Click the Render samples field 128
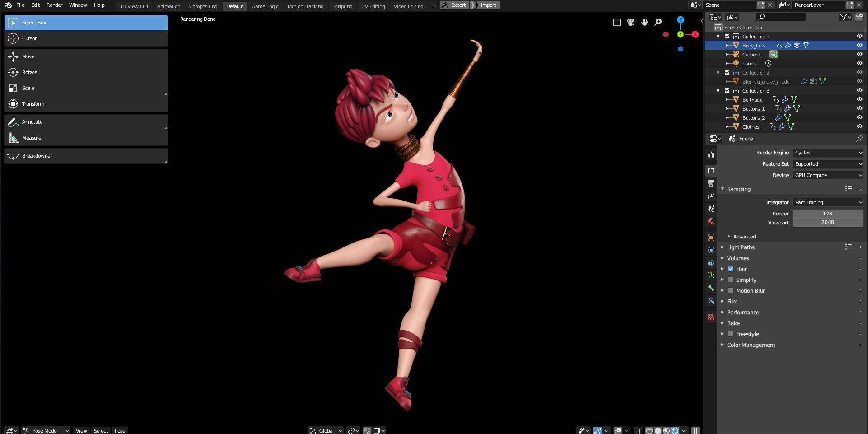The height and width of the screenshot is (434, 868). (x=828, y=214)
